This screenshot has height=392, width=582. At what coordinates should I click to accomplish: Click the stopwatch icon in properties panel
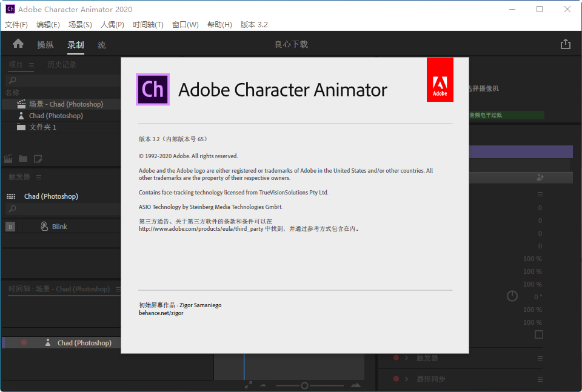(x=512, y=296)
